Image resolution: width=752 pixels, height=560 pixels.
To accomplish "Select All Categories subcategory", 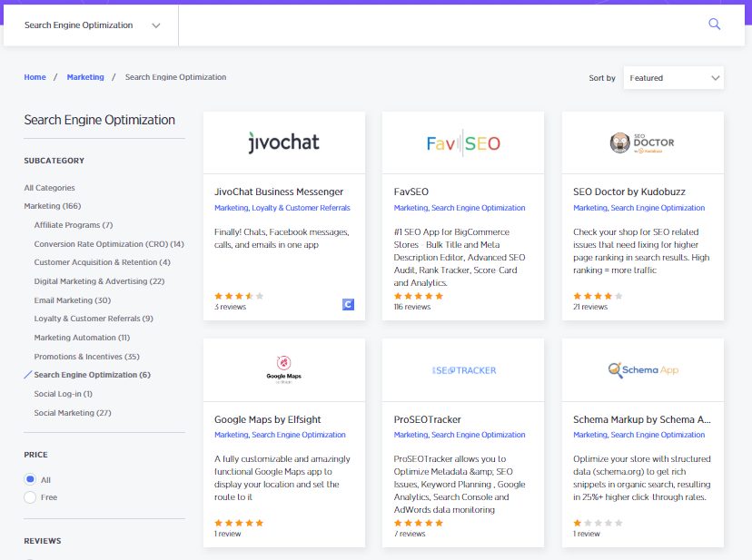I will (x=49, y=188).
